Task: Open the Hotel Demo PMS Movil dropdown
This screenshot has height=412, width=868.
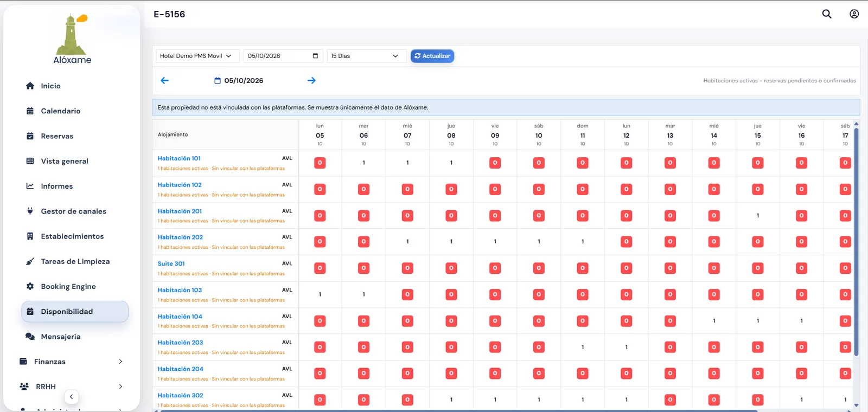Action: pyautogui.click(x=197, y=56)
